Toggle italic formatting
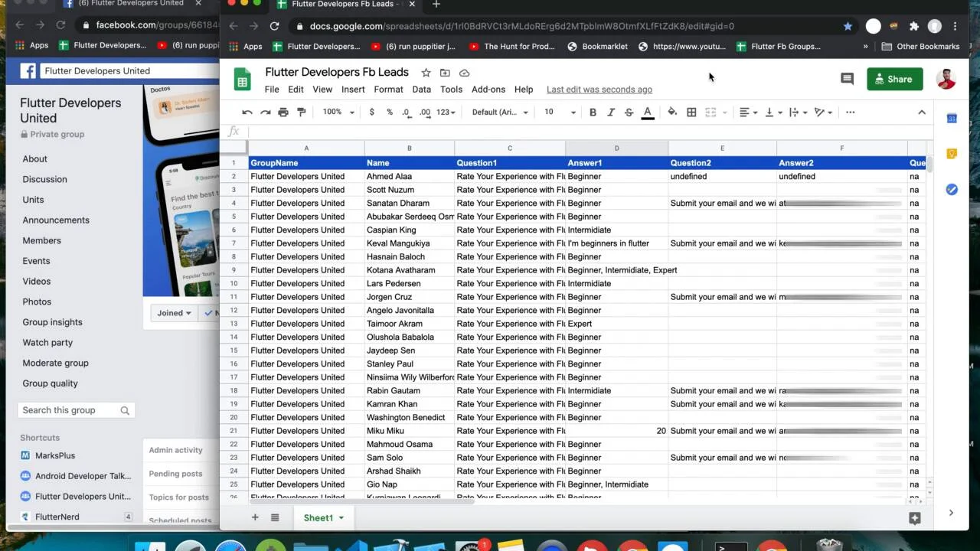This screenshot has width=980, height=551. click(610, 112)
